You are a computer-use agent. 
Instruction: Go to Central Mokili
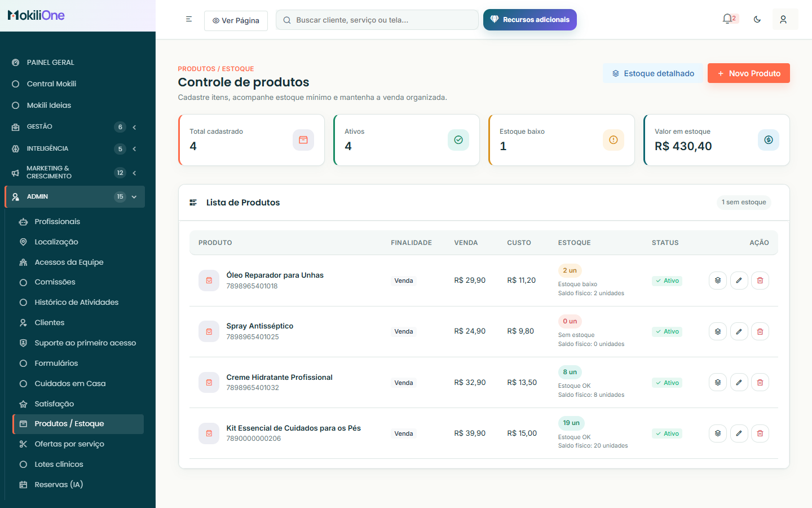74,84
